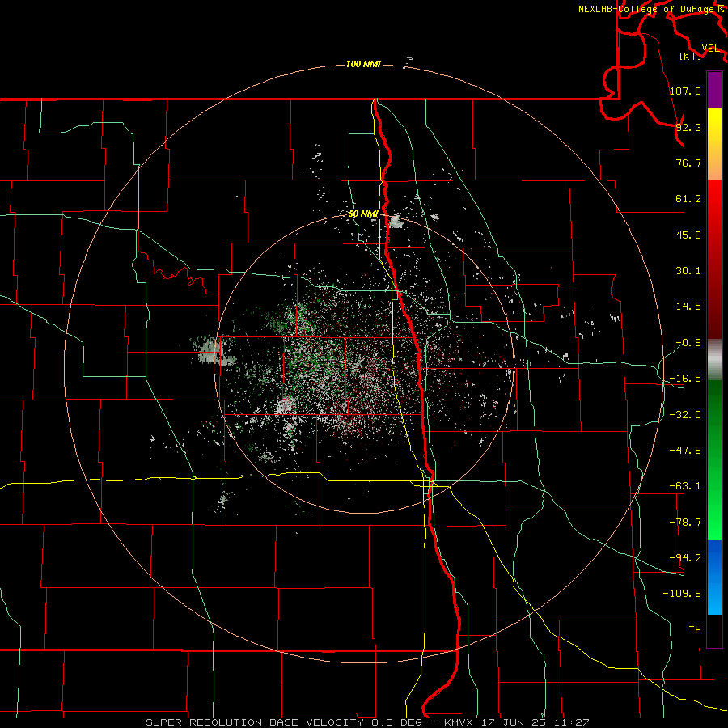Click the blue segment of the velocity color bar
Viewport: 728px width, 728px height.
pyautogui.click(x=714, y=577)
